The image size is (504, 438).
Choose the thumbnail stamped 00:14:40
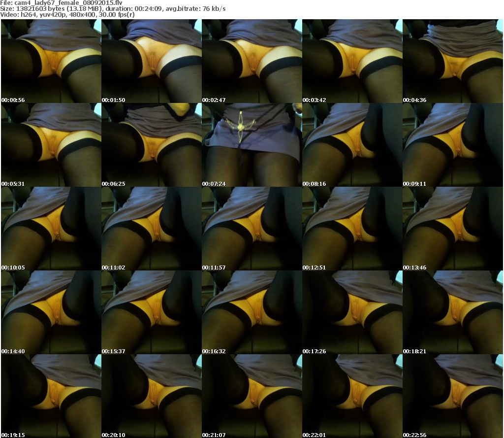[x=51, y=312]
